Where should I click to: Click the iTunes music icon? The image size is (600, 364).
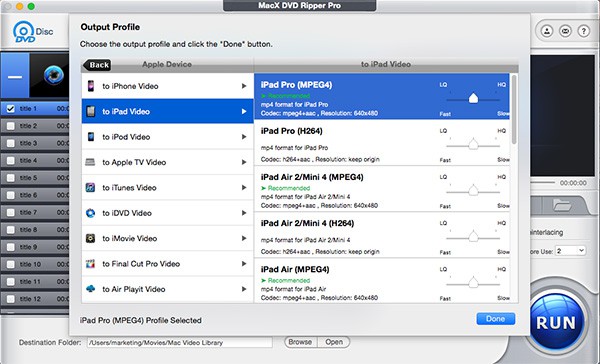90,188
